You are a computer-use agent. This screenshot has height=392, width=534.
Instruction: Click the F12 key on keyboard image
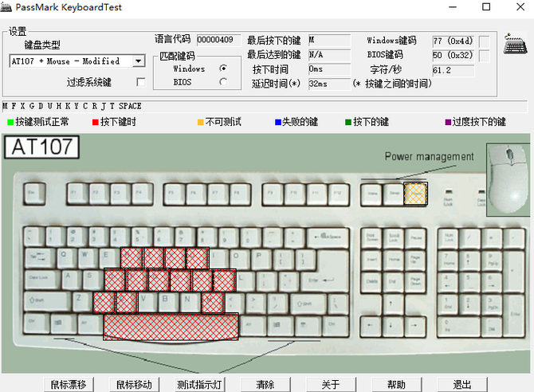[x=337, y=194]
